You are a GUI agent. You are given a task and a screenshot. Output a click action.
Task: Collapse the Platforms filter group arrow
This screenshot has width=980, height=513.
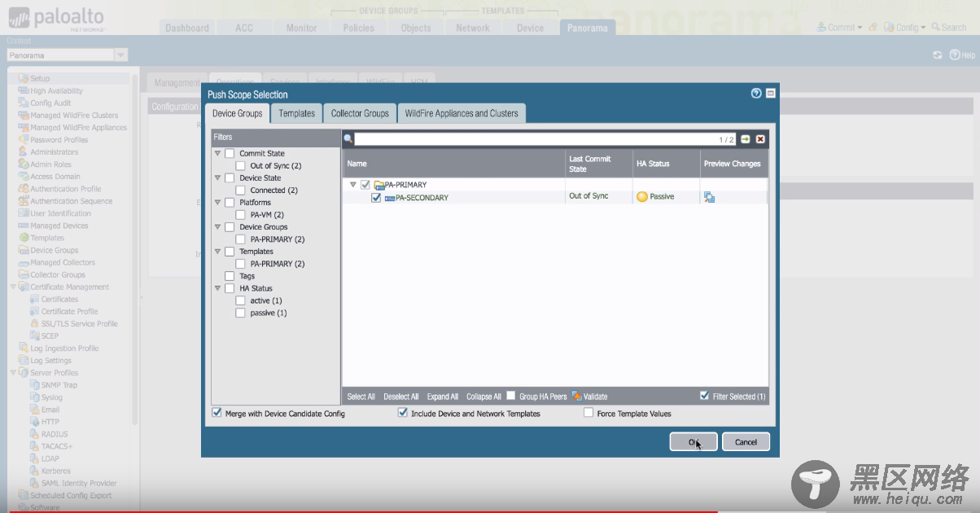click(218, 202)
